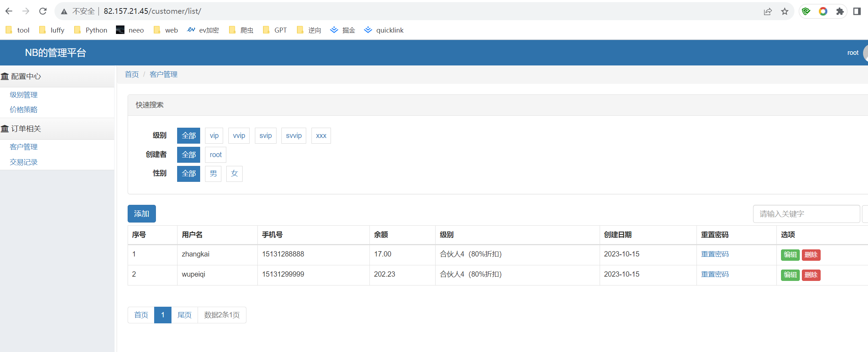Click the browser reload page icon
Image resolution: width=868 pixels, height=352 pixels.
click(x=43, y=11)
